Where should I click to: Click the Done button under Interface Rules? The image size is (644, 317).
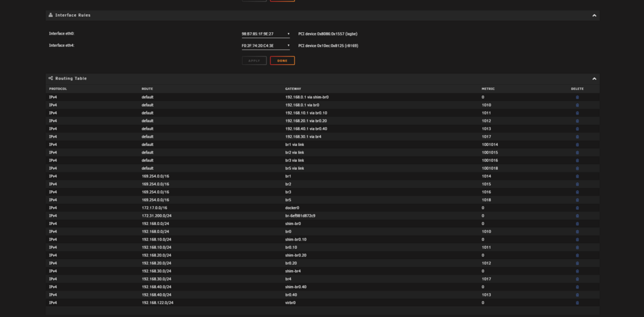click(282, 60)
